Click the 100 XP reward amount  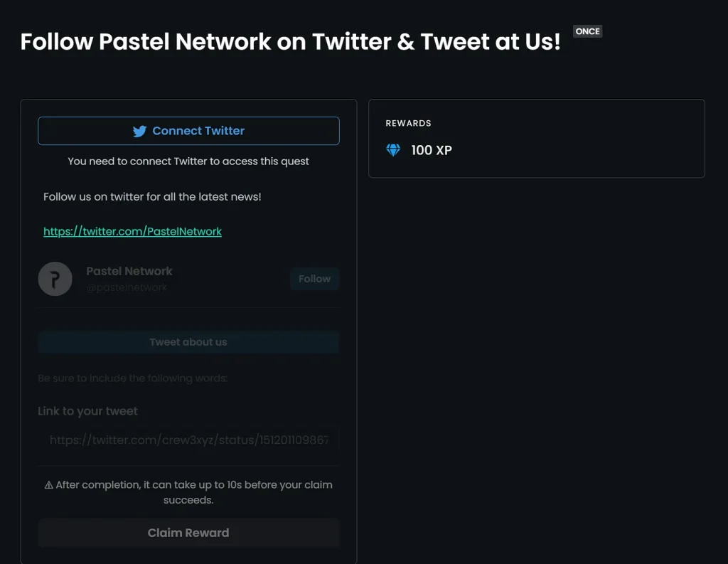click(x=432, y=150)
